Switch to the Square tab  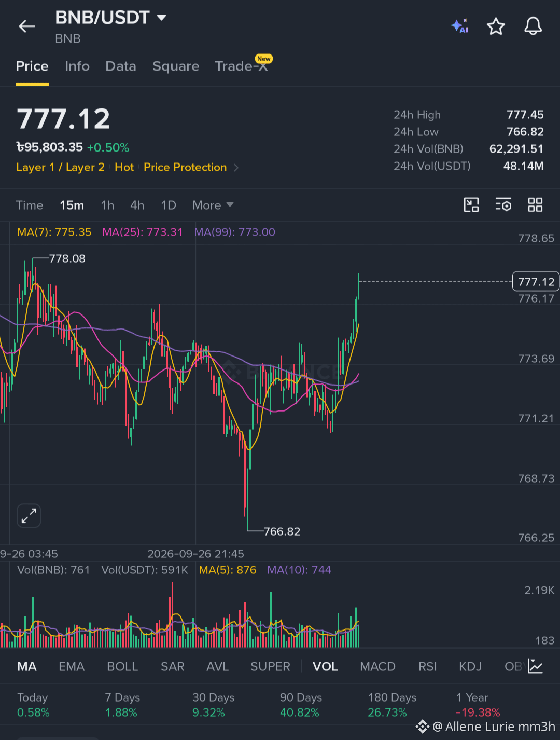(176, 66)
